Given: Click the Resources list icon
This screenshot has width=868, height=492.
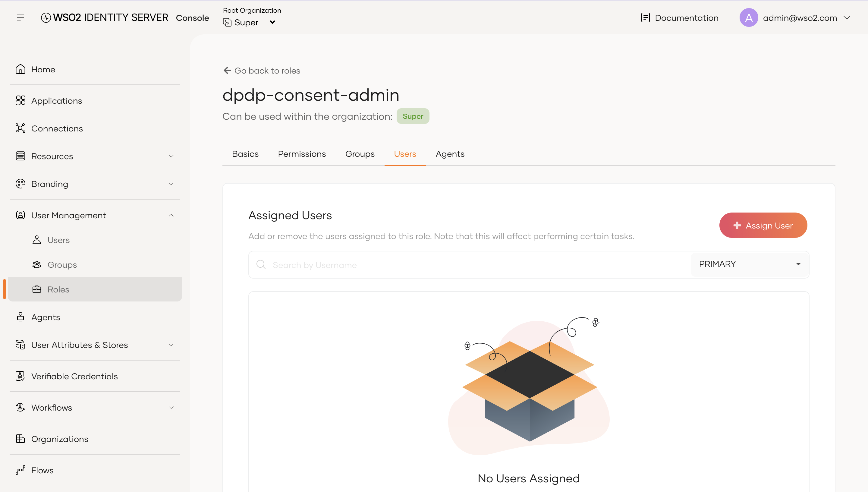Looking at the screenshot, I should 20,156.
